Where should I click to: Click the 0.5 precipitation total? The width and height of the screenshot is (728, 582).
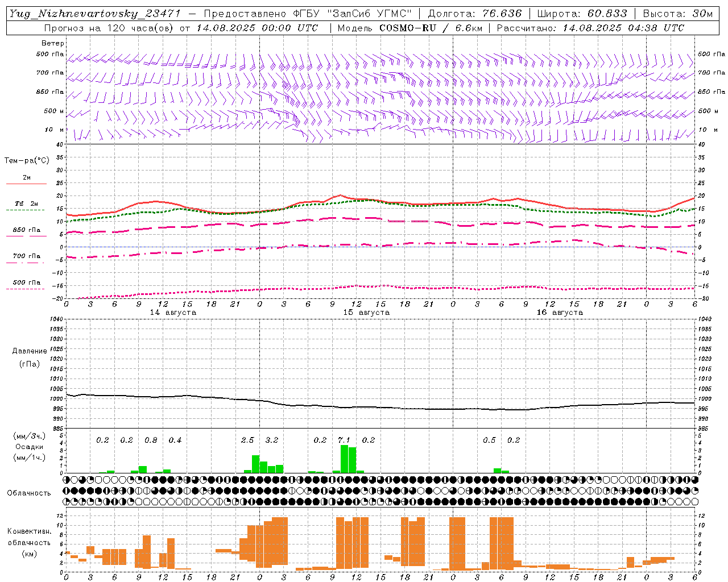click(489, 440)
